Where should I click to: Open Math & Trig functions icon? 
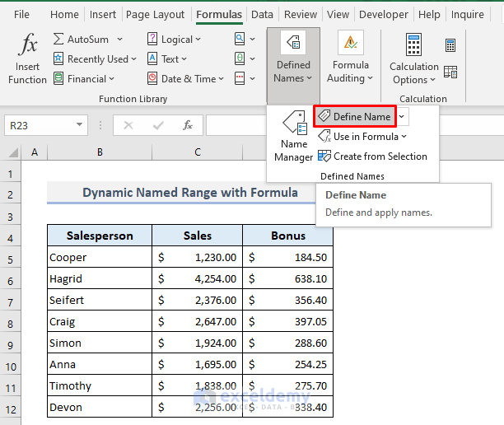click(240, 58)
